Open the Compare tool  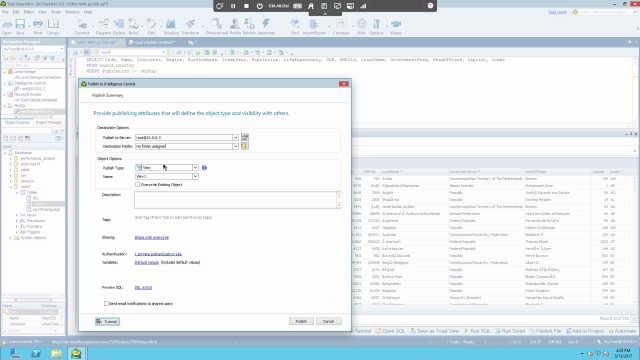point(341,27)
